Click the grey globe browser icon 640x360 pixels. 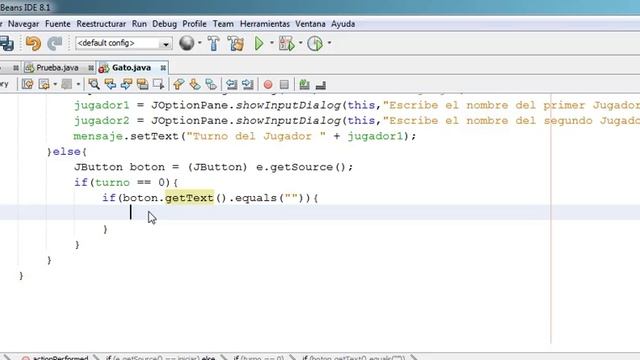187,43
